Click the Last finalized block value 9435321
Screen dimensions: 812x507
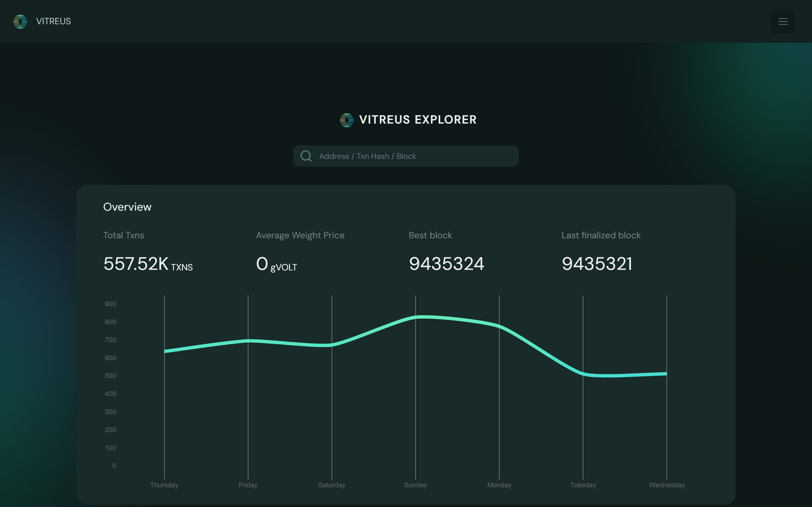[x=597, y=264]
